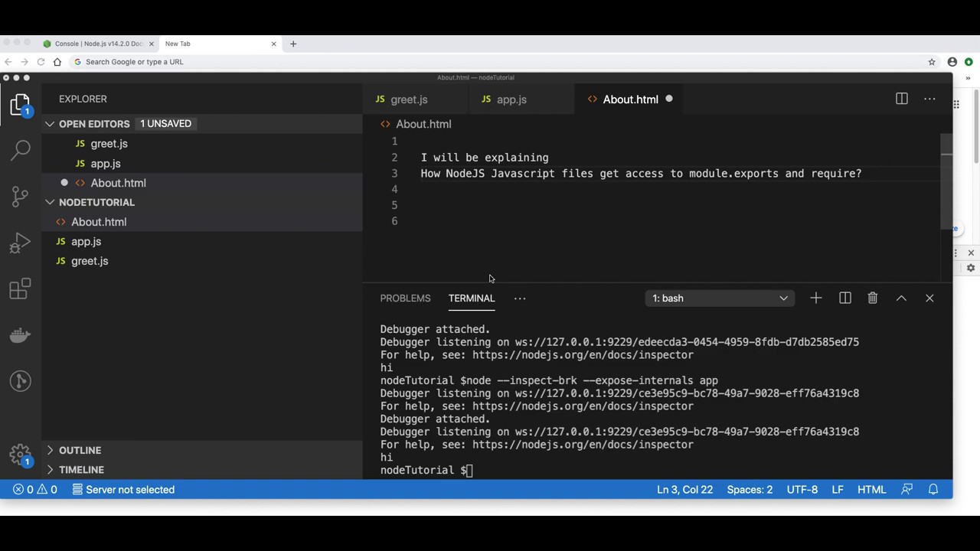Screen dimensions: 980x551
Task: Change encoding via UTF-8
Action: [x=802, y=490]
